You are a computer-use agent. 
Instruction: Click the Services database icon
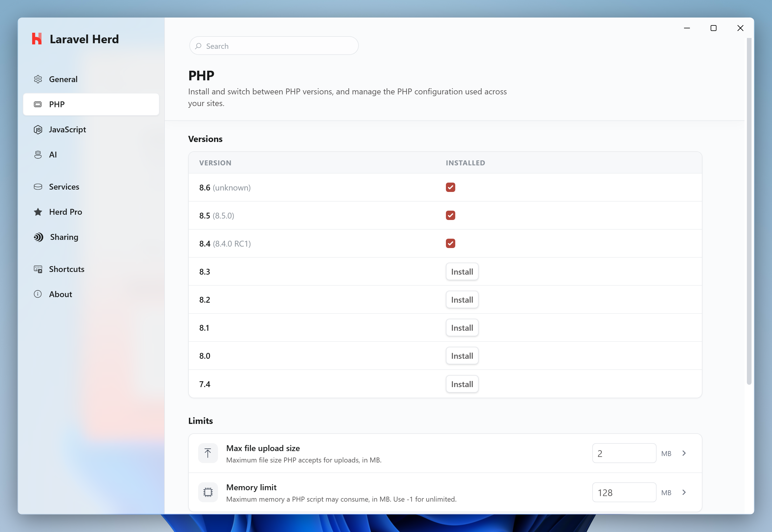[x=38, y=187]
